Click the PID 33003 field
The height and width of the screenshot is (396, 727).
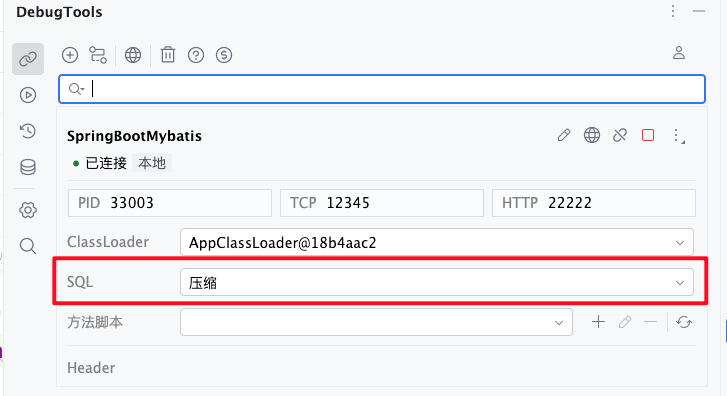(x=170, y=203)
